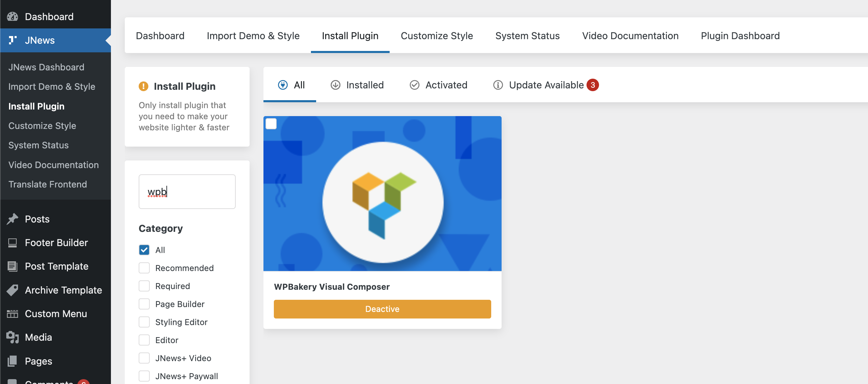Filter plugins by Installed
The width and height of the screenshot is (868, 384).
[357, 85]
